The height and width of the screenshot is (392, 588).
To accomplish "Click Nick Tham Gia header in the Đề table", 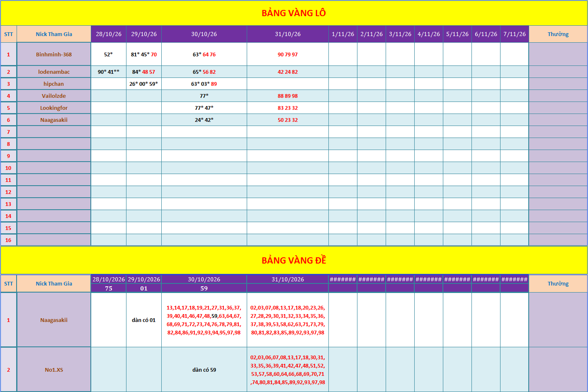I will point(54,283).
